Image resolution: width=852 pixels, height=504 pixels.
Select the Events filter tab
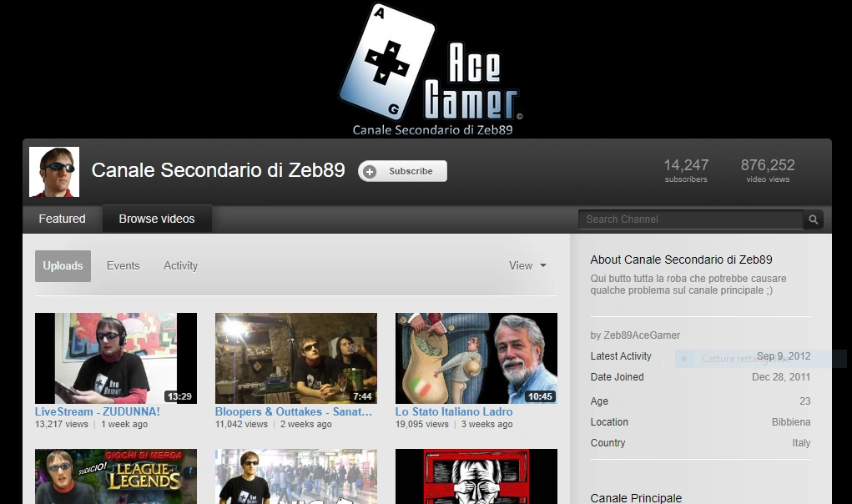click(124, 265)
